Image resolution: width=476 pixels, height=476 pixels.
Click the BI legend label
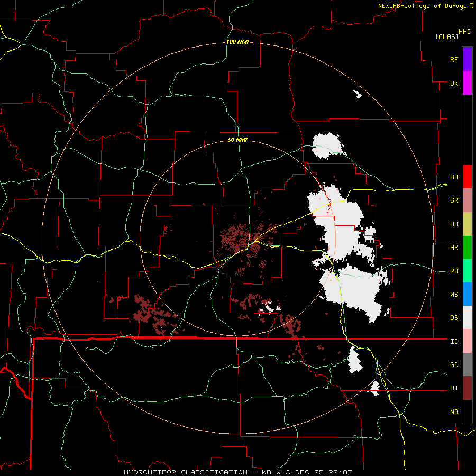pyautogui.click(x=454, y=388)
